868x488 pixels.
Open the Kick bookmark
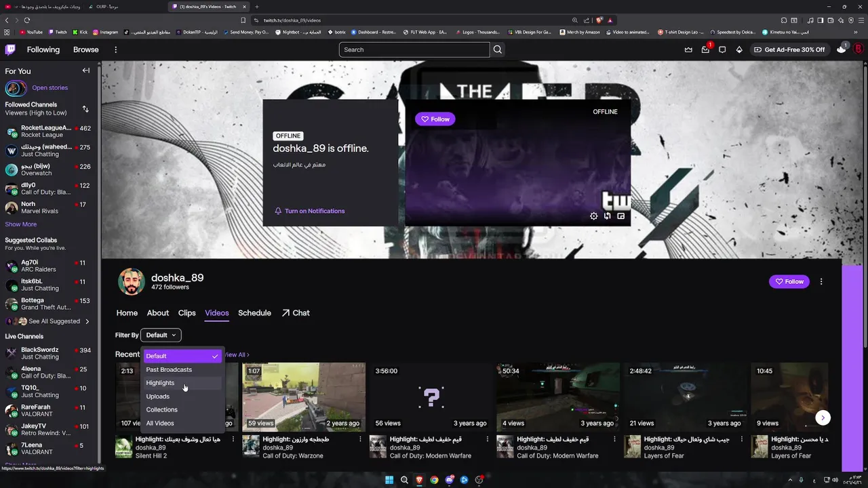pyautogui.click(x=80, y=32)
